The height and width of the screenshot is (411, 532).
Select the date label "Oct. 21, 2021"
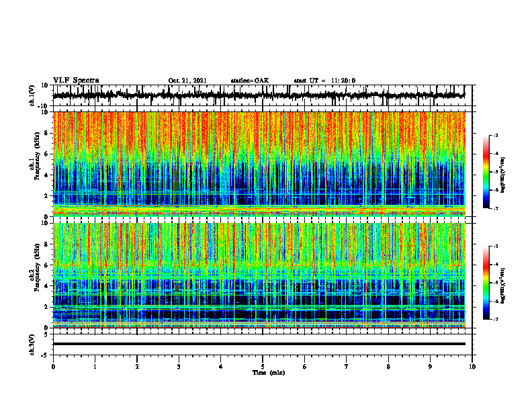coord(187,81)
